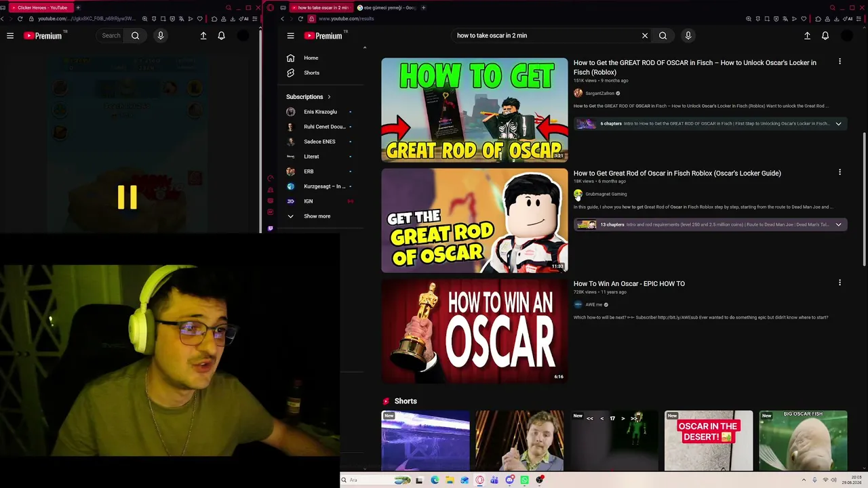868x488 pixels.
Task: Open File Explorer from the taskbar
Action: [450, 480]
